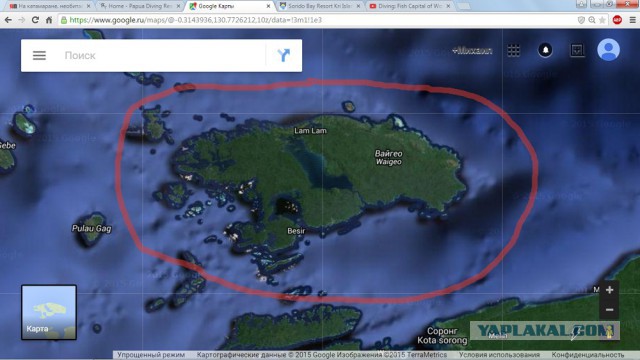Open the notifications bell
This screenshot has height=360, width=640.
click(545, 50)
